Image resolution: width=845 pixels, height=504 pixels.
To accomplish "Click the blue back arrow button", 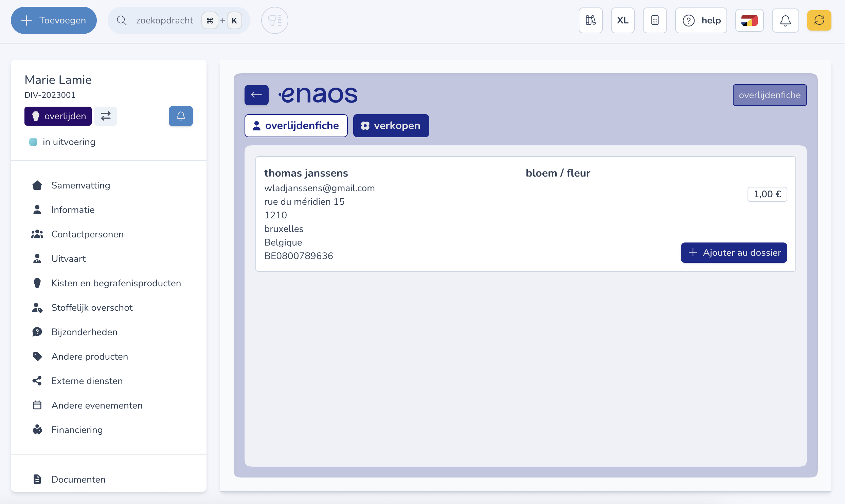I will (256, 95).
